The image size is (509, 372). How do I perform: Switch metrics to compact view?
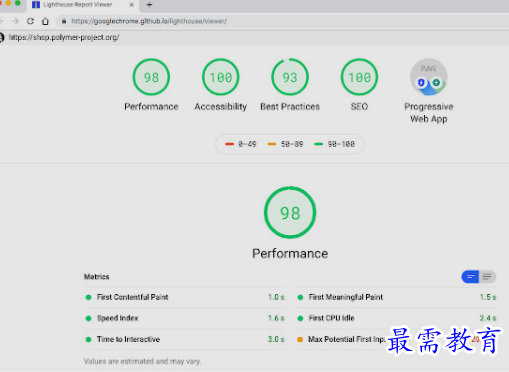(470, 277)
